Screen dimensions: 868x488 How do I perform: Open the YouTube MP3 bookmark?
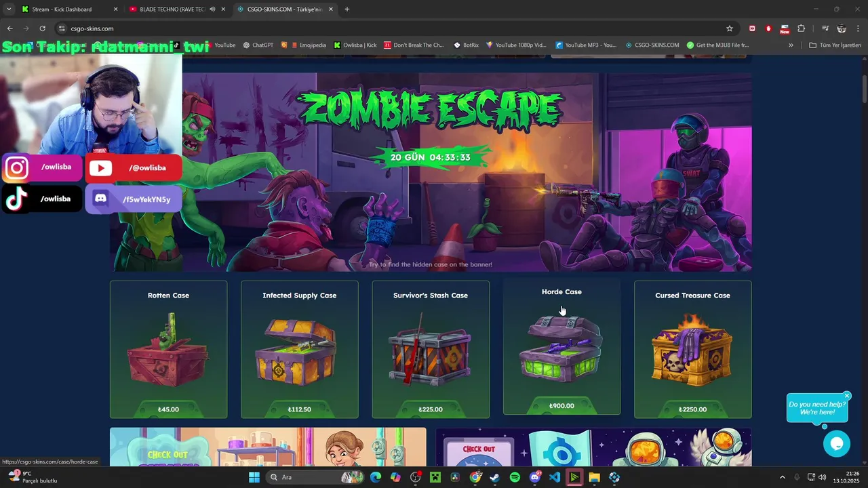[586, 45]
